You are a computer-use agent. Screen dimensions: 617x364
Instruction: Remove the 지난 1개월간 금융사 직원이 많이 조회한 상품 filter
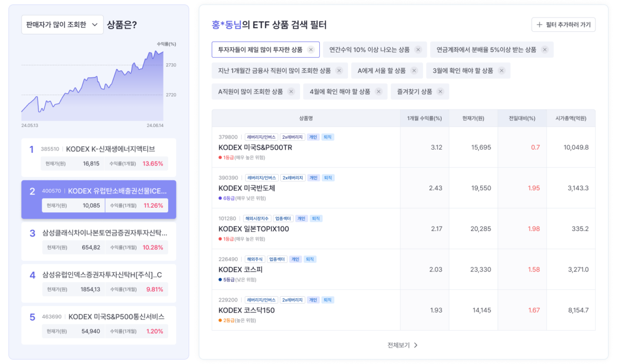point(339,71)
